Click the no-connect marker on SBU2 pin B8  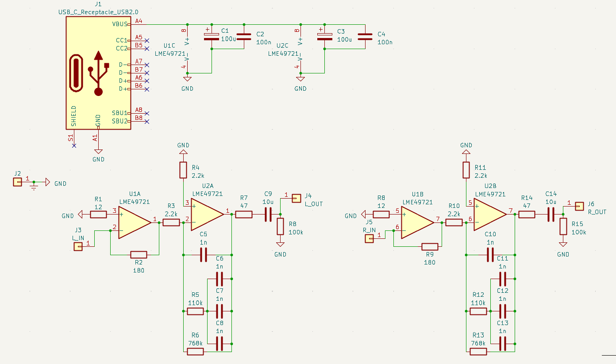point(147,121)
